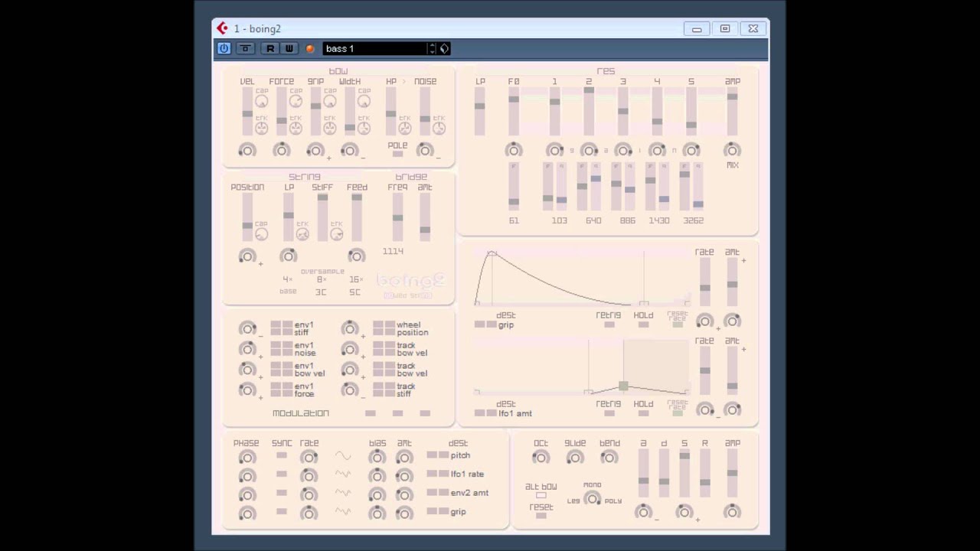Open the env1 stiff modulation selector
Screen dimensions: 980x551
(x=292, y=328)
